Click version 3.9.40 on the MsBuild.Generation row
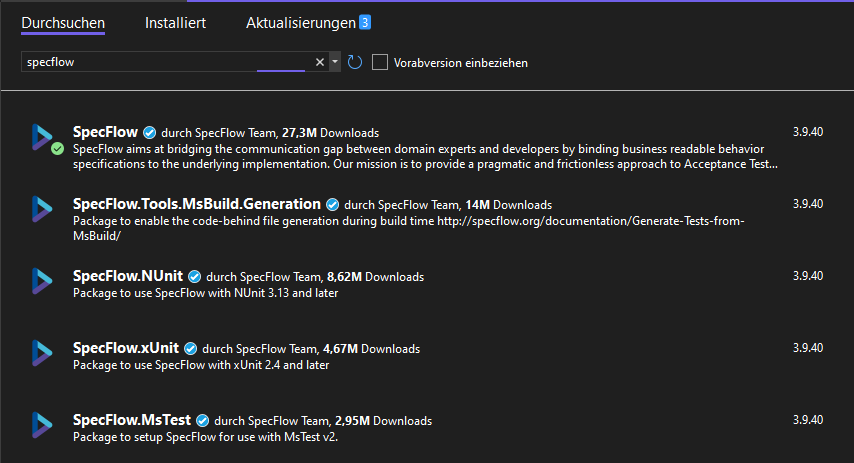Viewport: 854px width, 463px height. click(x=808, y=204)
